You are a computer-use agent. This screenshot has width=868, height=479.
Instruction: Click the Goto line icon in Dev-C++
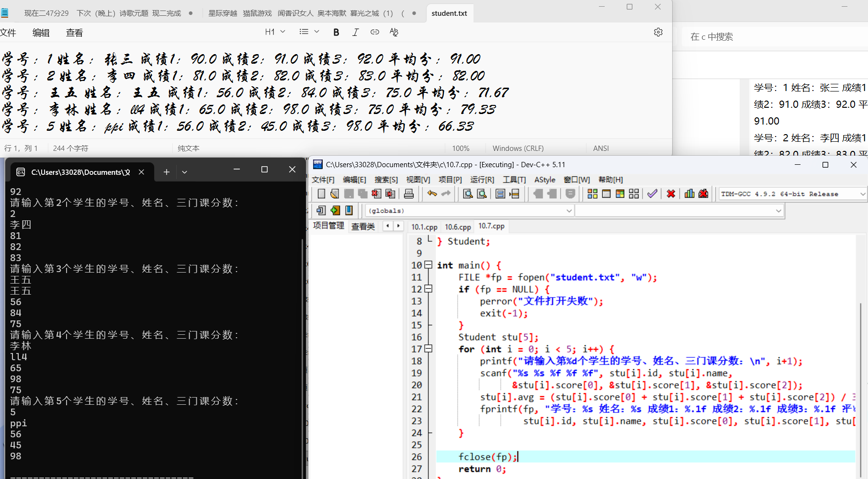[514, 194]
